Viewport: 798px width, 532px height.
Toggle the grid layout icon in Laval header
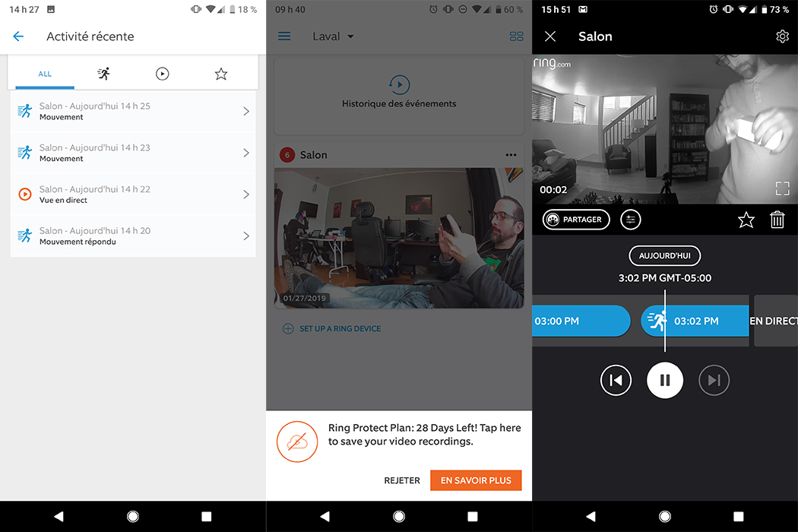[x=517, y=36]
